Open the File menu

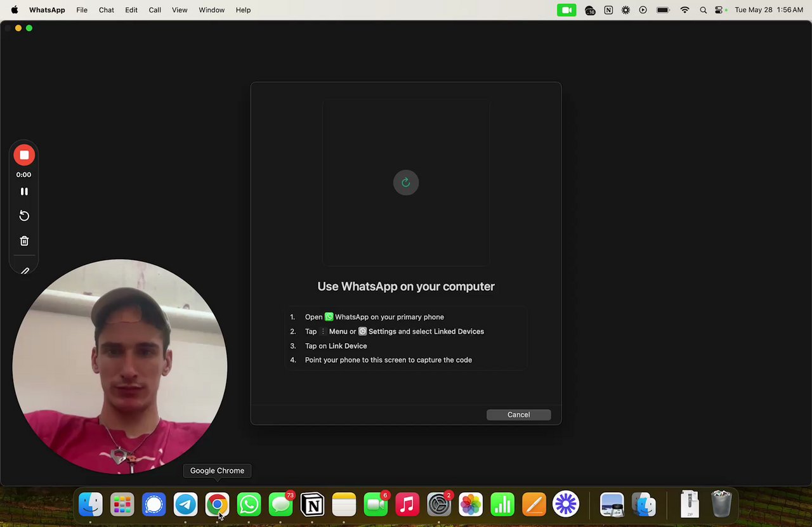point(82,10)
